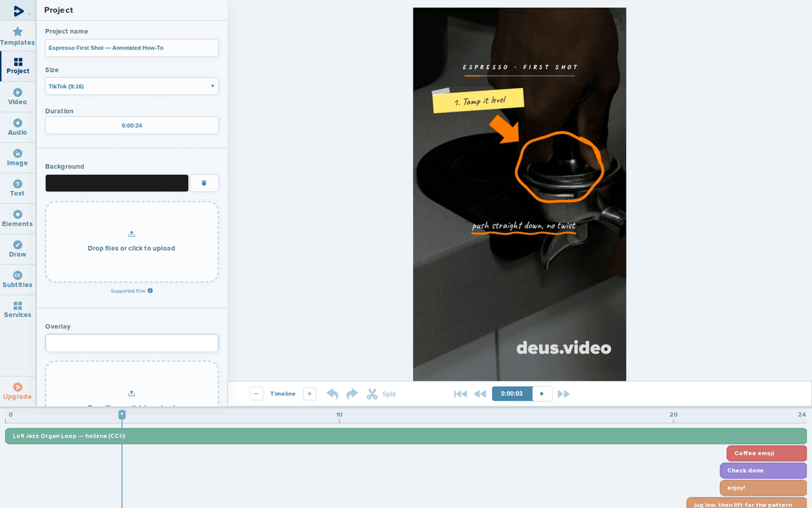Select the yellow Tamp it level note
Image resolution: width=812 pixels, height=508 pixels.
click(480, 101)
